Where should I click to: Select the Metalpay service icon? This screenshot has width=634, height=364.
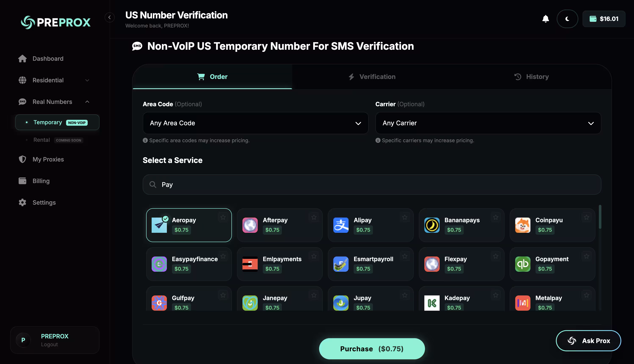tap(522, 303)
